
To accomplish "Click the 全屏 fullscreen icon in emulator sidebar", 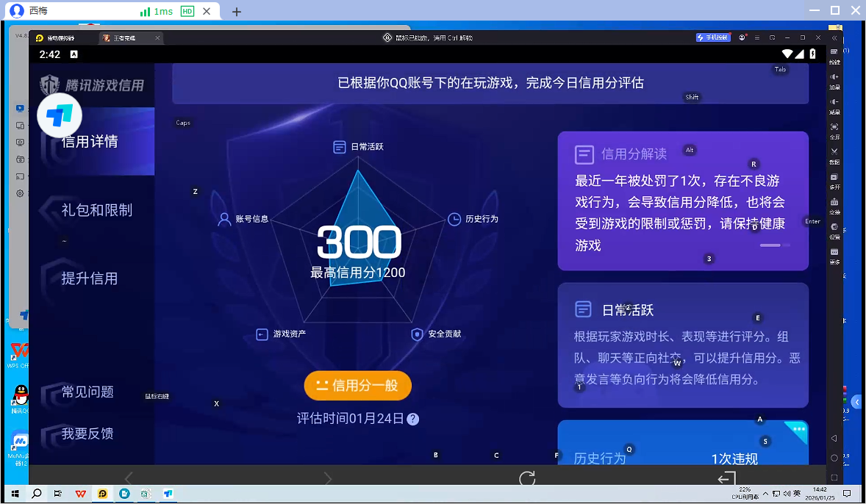I will tap(834, 125).
